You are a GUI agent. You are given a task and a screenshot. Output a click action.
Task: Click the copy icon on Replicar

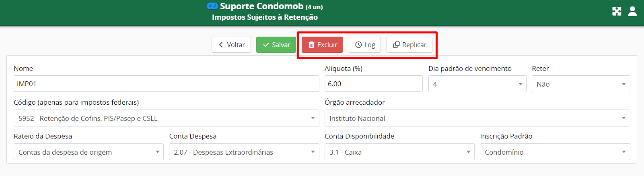[x=396, y=45]
